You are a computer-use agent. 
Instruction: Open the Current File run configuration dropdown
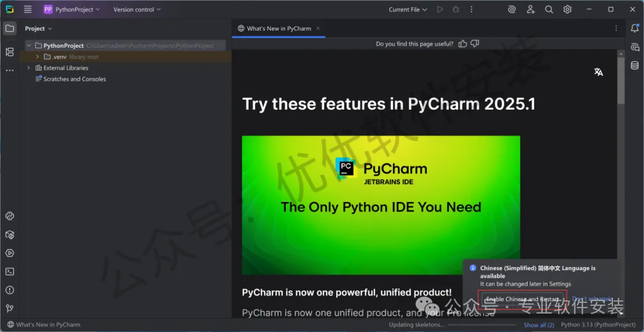408,9
